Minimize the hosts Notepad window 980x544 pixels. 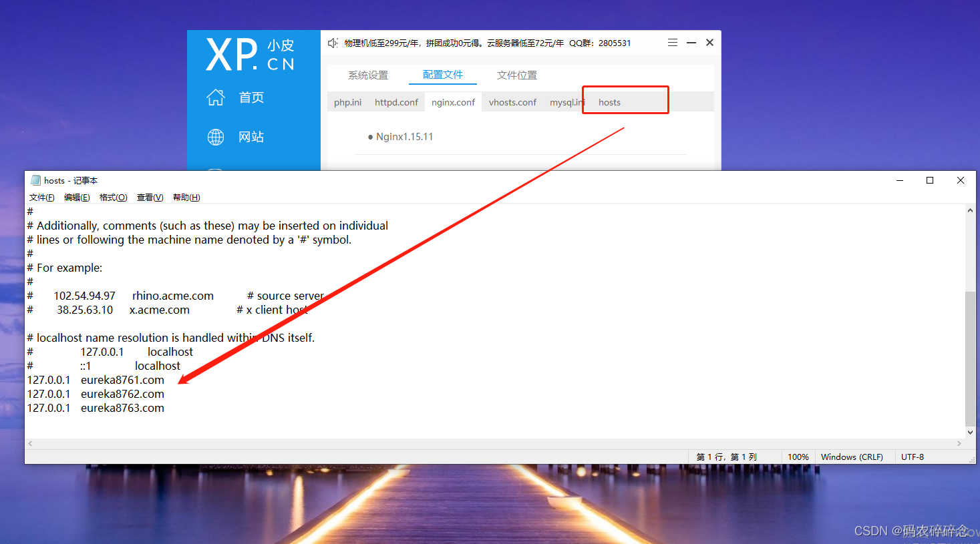[x=900, y=180]
